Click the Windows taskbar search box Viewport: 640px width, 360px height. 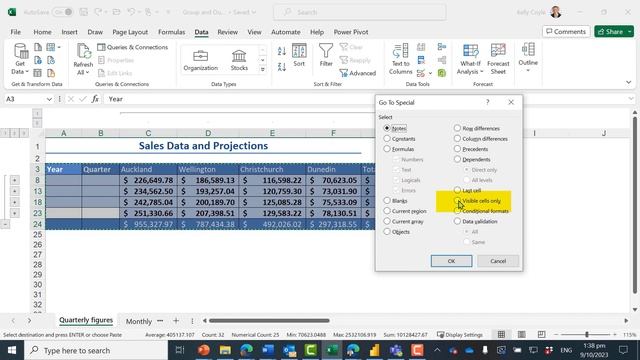[x=96, y=350]
